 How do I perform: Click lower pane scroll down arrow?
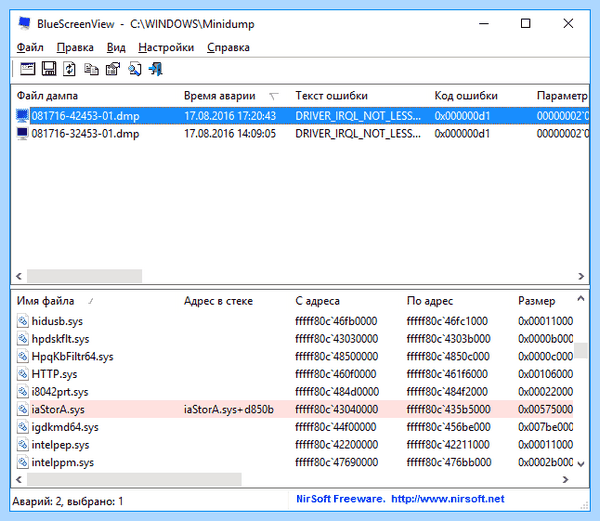pyautogui.click(x=581, y=464)
